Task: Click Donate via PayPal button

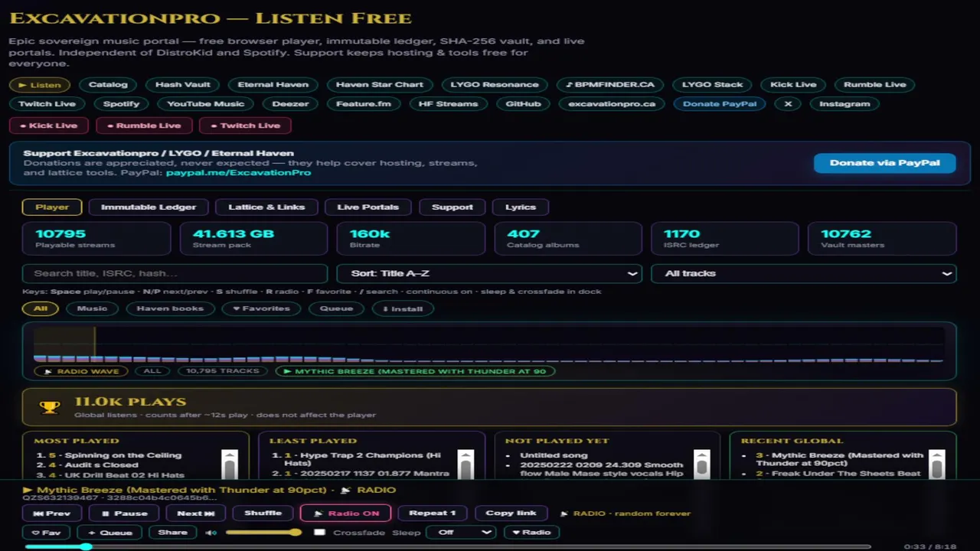Action: (x=884, y=163)
